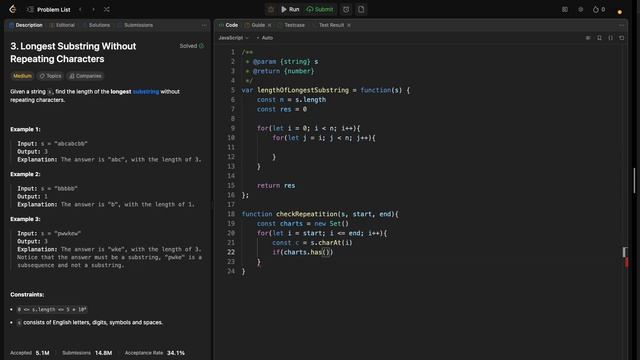The height and width of the screenshot is (360, 640).
Task: Click "const c = s.charAt(i)" line
Action: (312, 242)
